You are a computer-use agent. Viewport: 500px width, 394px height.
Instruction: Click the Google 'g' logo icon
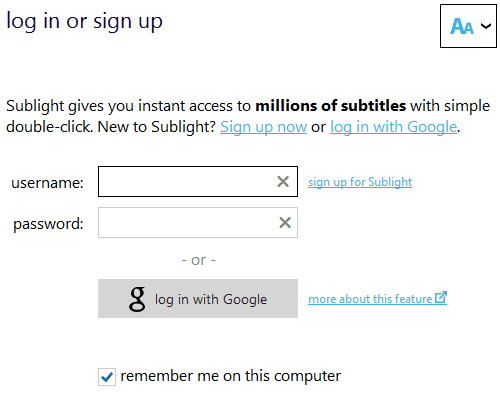[137, 299]
